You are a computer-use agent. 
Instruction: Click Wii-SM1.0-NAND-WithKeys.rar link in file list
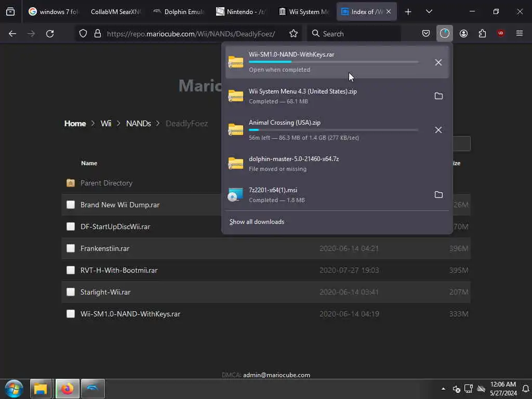pyautogui.click(x=130, y=314)
